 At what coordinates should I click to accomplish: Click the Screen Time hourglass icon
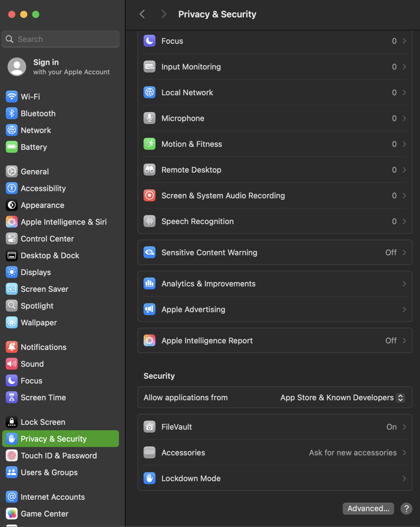[12, 397]
